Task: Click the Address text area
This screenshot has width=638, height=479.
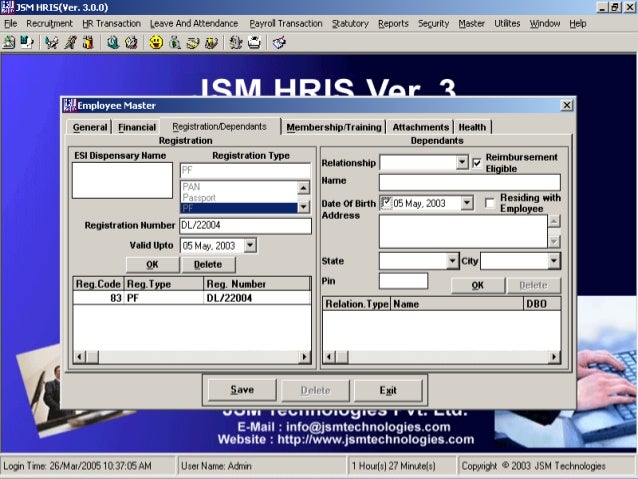Action: tap(463, 231)
